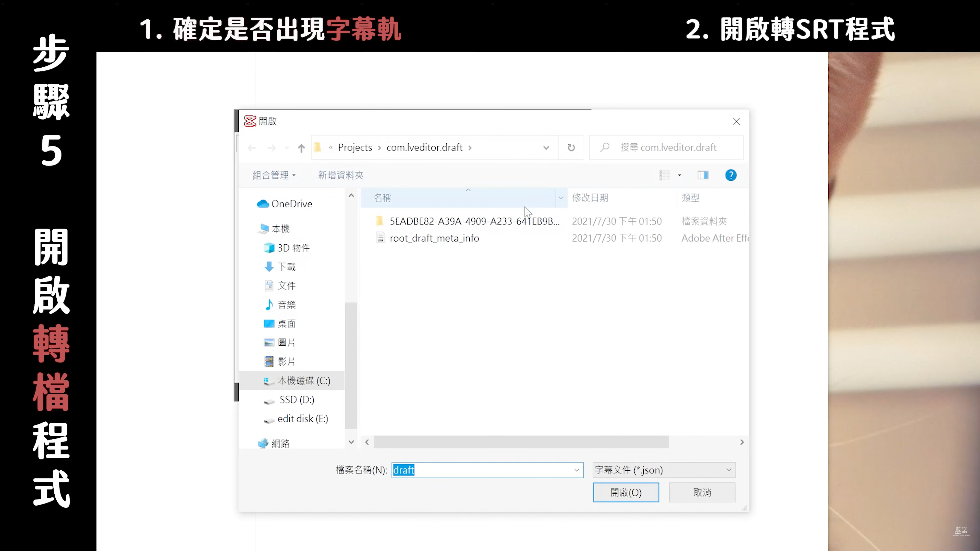Viewport: 980px width, 551px height.
Task: Click the 開啟(O) button
Action: coord(626,492)
